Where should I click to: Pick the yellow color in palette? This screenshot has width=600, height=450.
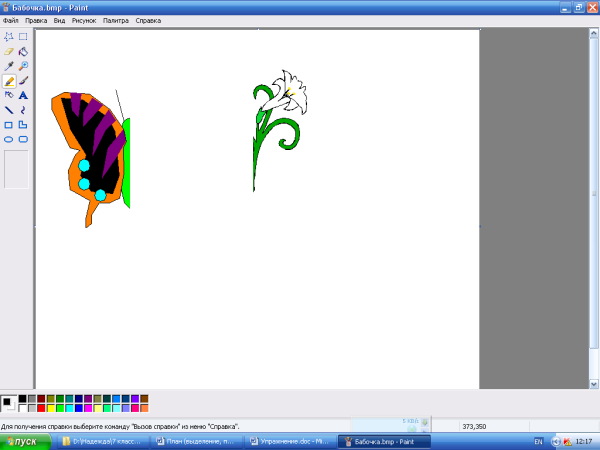[x=52, y=408]
